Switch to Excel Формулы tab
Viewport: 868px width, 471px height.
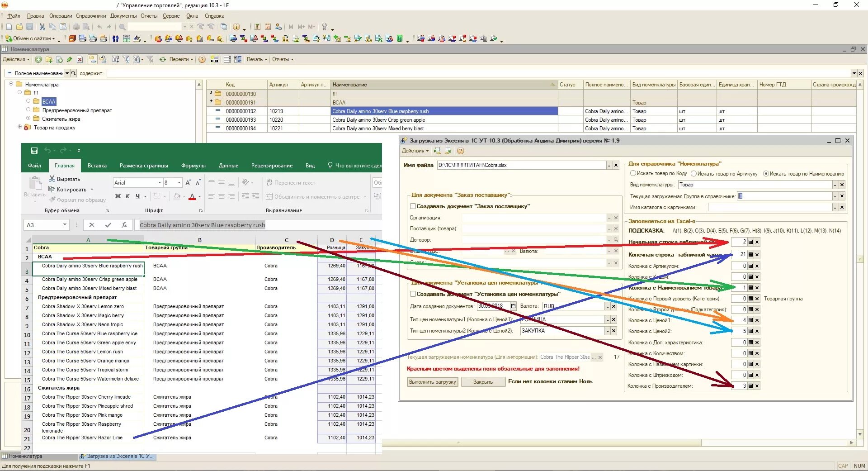(193, 166)
